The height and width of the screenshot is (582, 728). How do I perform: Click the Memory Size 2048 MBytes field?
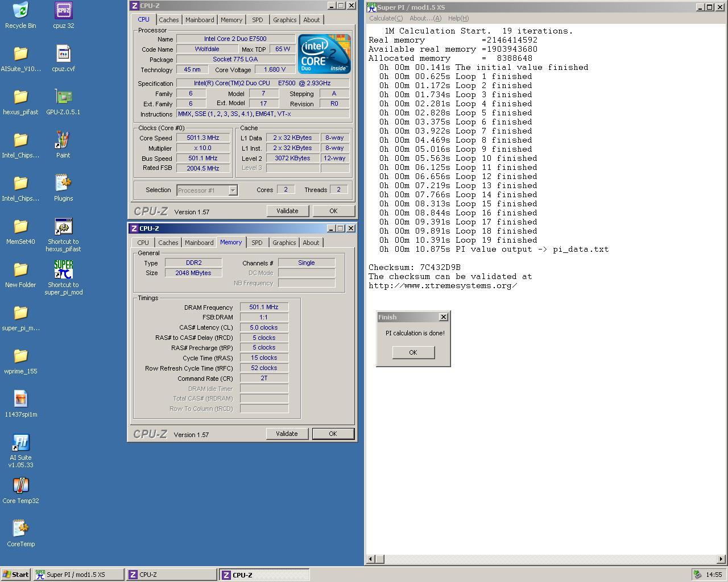pos(193,273)
